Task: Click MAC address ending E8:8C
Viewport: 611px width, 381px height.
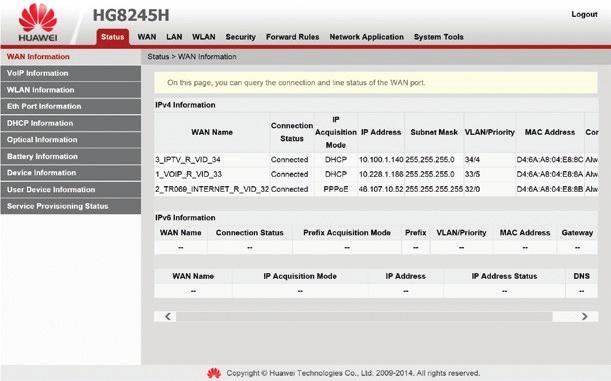Action: (x=550, y=160)
